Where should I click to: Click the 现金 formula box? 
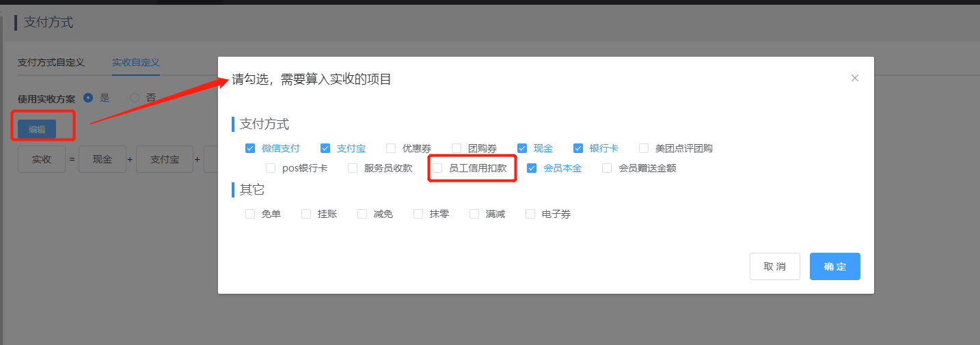point(102,159)
